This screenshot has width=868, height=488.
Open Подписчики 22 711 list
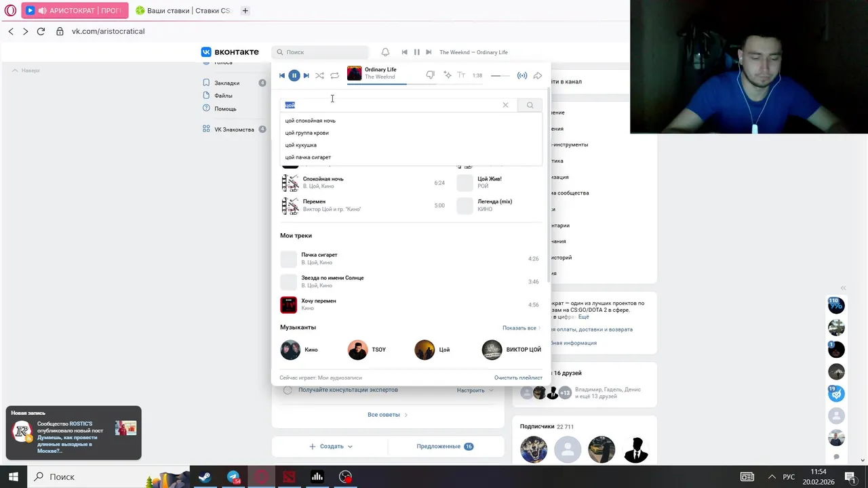point(547,426)
